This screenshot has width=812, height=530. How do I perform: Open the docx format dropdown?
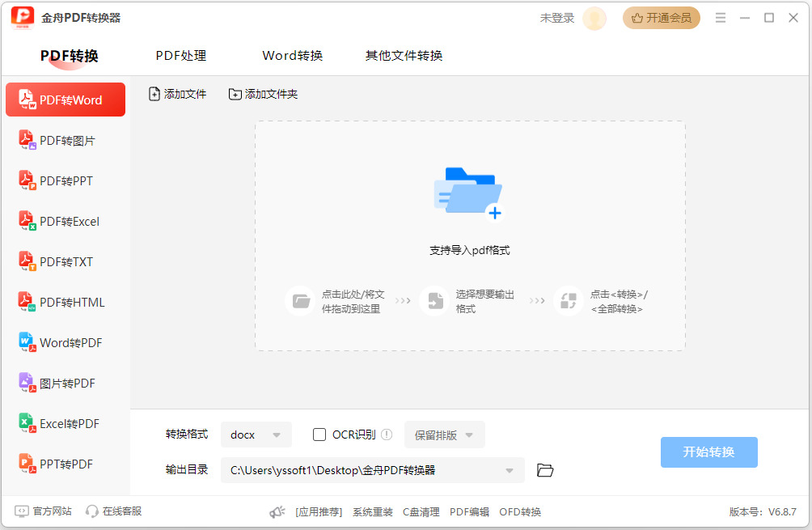pyautogui.click(x=256, y=435)
